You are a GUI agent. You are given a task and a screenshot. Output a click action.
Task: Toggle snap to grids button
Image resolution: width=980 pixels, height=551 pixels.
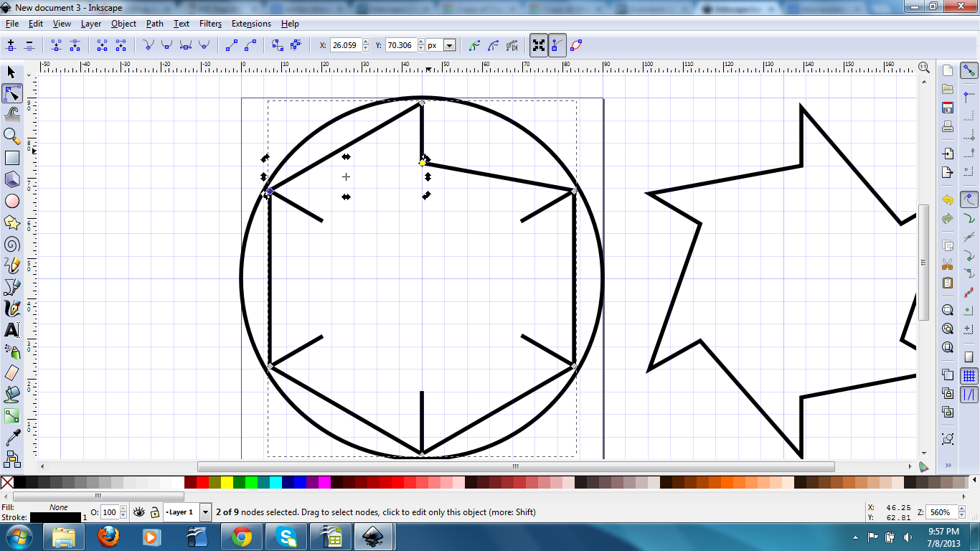point(969,376)
